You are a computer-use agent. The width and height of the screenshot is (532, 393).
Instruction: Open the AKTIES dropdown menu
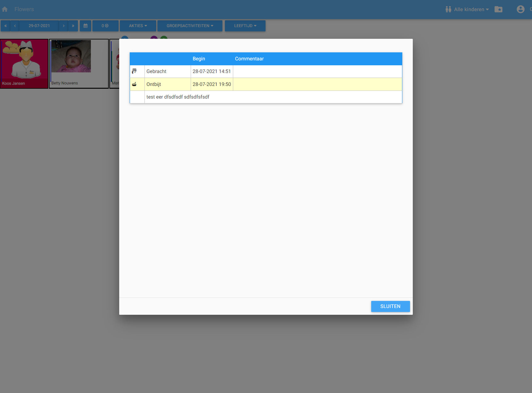(138, 26)
